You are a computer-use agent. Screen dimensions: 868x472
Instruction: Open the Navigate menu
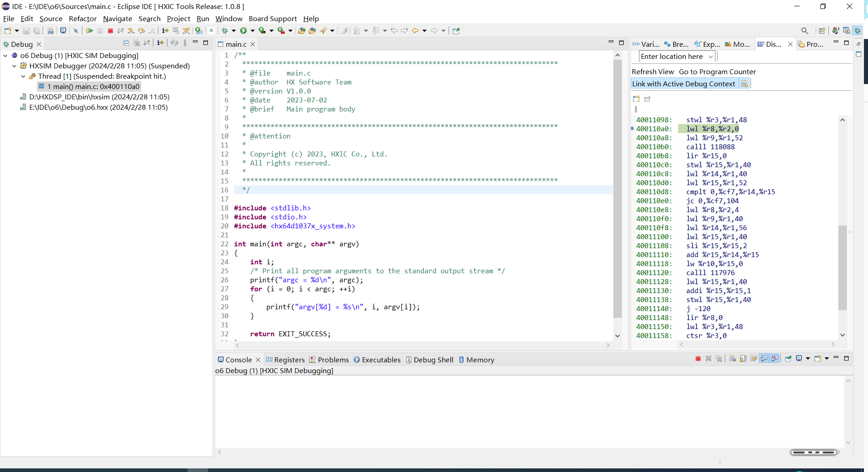[x=117, y=18]
